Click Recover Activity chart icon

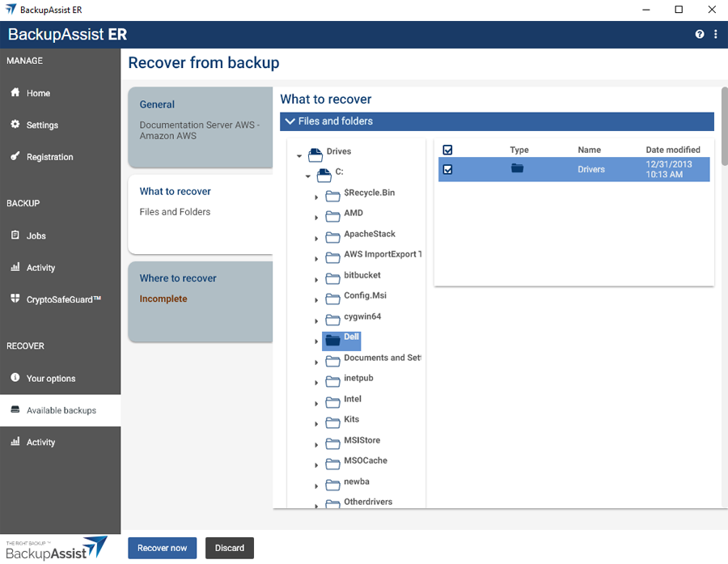coord(15,441)
